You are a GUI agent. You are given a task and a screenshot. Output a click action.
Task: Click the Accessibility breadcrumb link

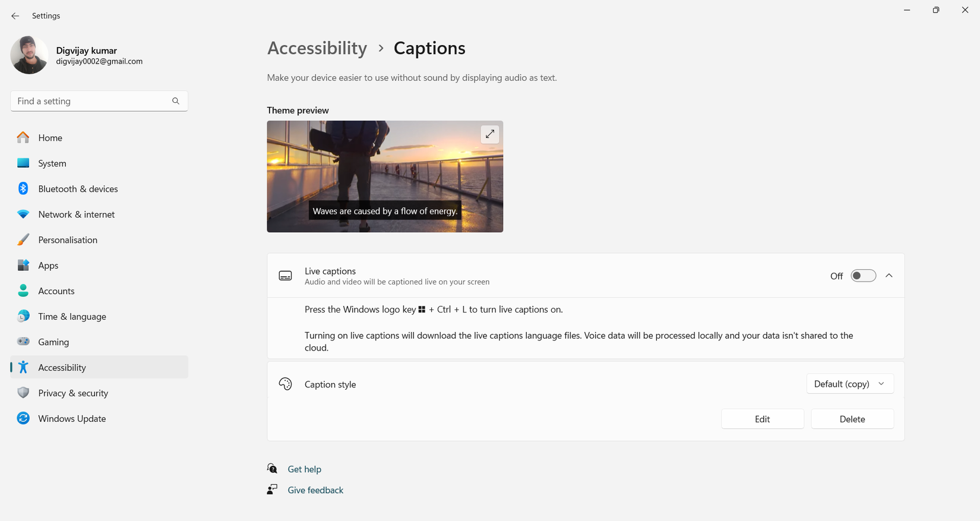317,48
